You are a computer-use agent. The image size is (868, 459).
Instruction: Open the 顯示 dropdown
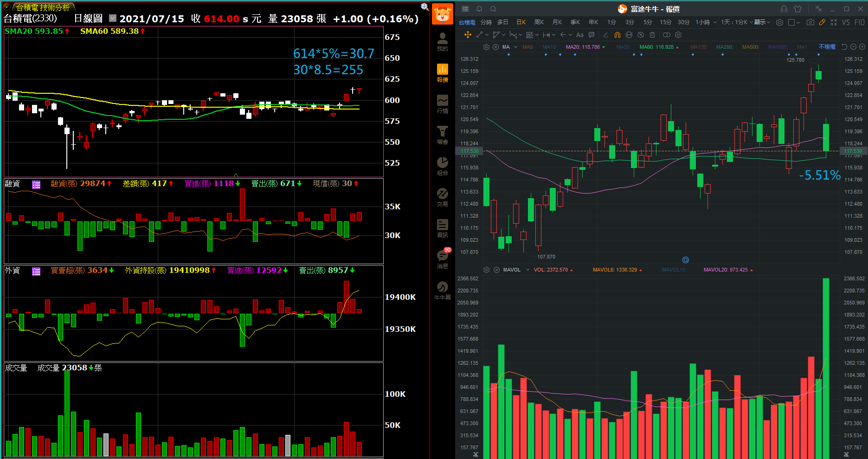(x=762, y=22)
